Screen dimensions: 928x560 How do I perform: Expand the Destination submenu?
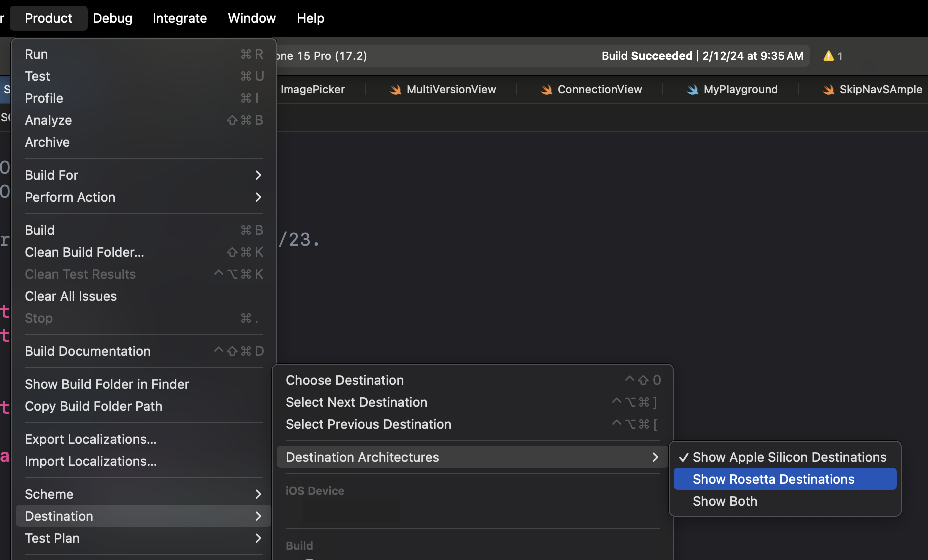[144, 516]
